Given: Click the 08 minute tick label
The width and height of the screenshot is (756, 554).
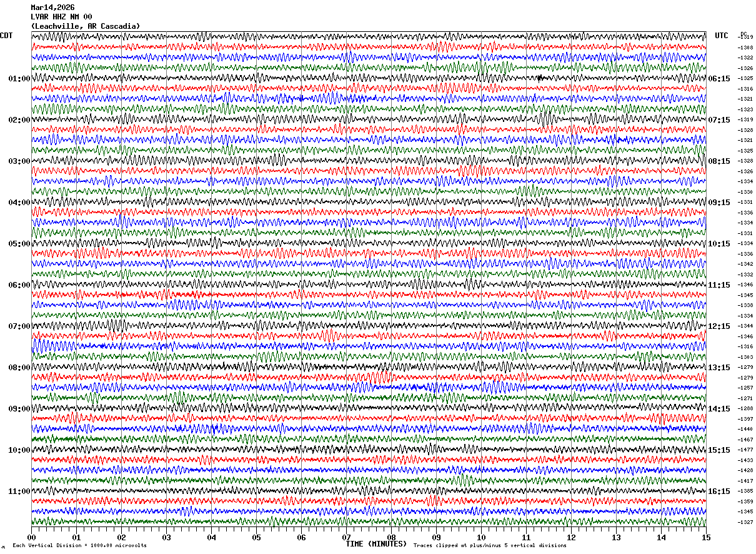Looking at the screenshot, I should 391,537.
